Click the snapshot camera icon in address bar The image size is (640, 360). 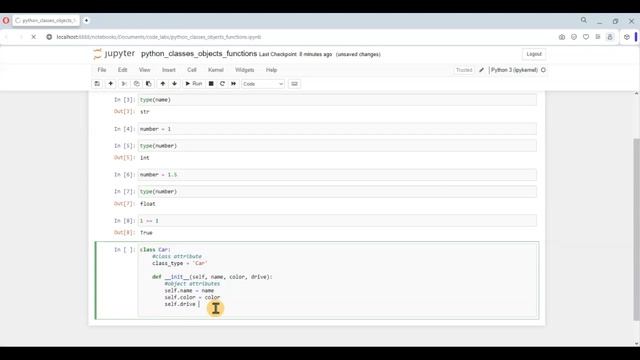click(x=562, y=37)
